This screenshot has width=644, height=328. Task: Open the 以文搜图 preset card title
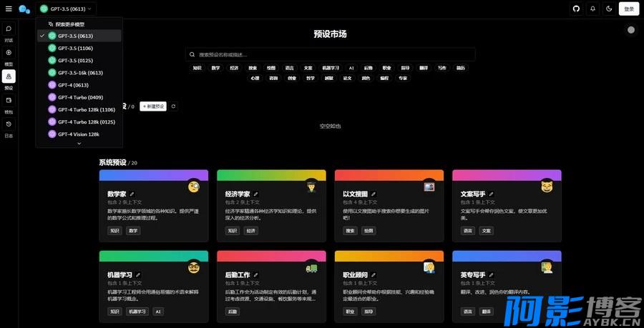tap(355, 194)
